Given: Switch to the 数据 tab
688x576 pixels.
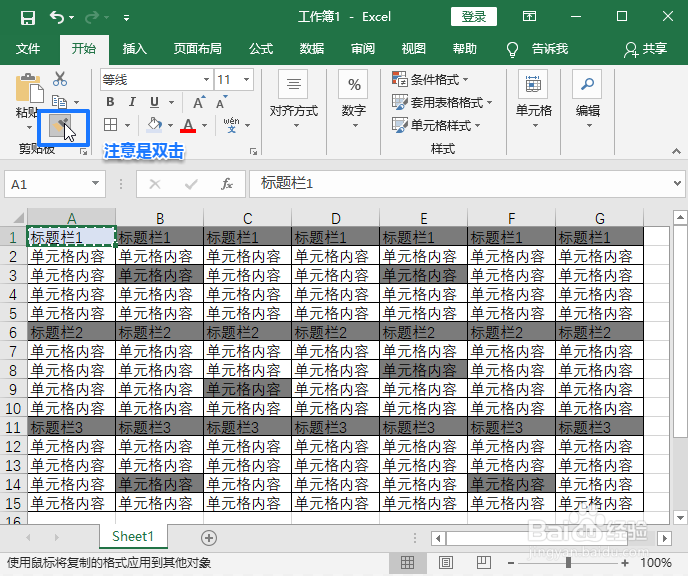Looking at the screenshot, I should [312, 48].
